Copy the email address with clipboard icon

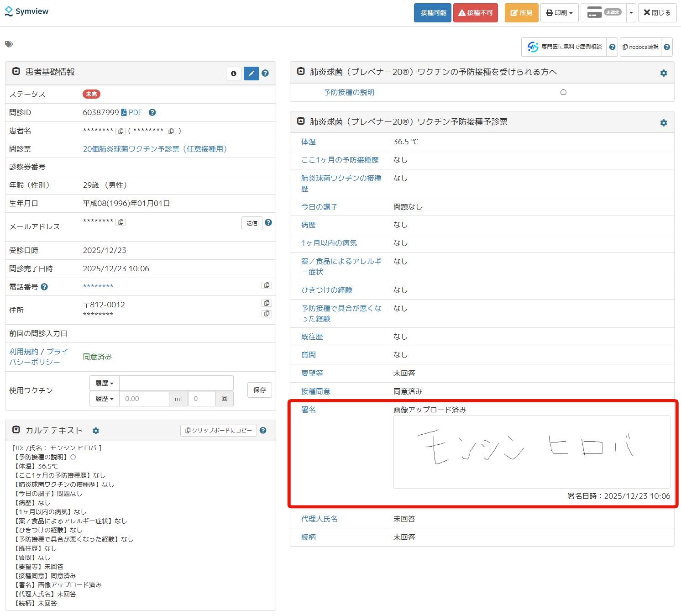(x=120, y=222)
